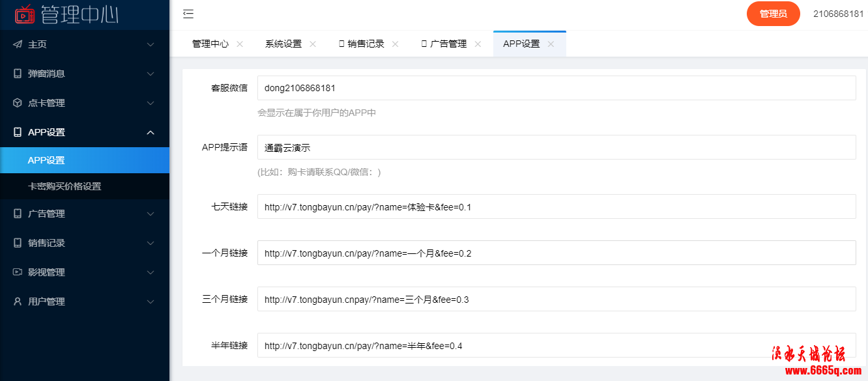Switch to the 系统设置 tab
Screen dimensions: 868x381
click(283, 44)
